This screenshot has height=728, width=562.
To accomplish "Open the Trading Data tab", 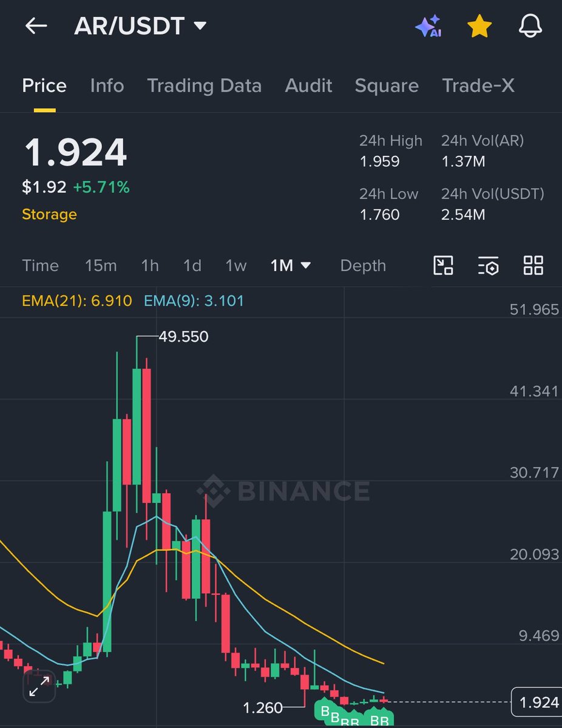I will point(205,86).
